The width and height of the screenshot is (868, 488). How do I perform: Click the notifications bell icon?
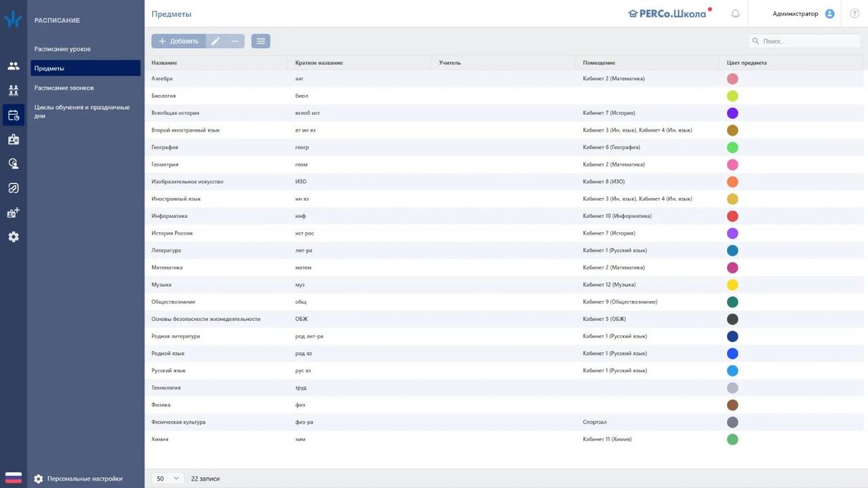pyautogui.click(x=735, y=14)
